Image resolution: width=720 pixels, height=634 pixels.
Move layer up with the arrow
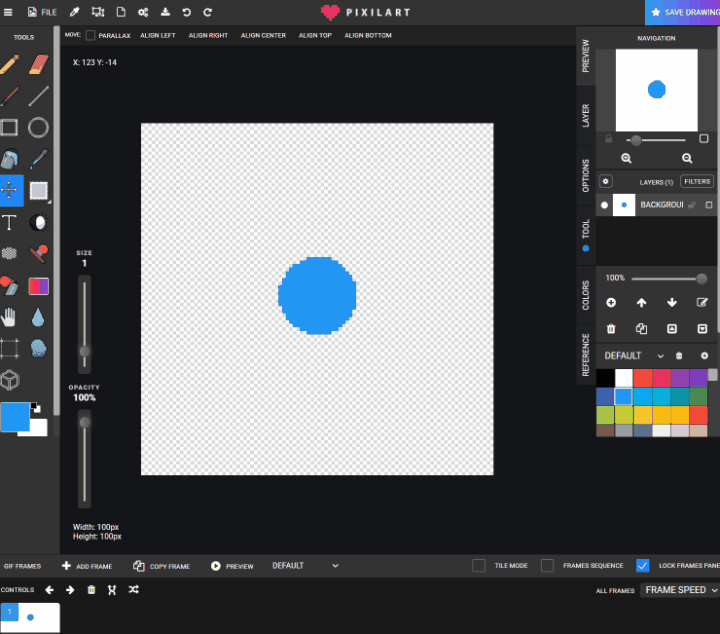[x=641, y=303]
